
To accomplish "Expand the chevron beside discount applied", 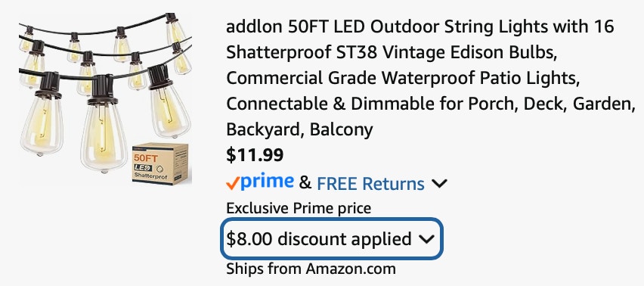I will 427,239.
